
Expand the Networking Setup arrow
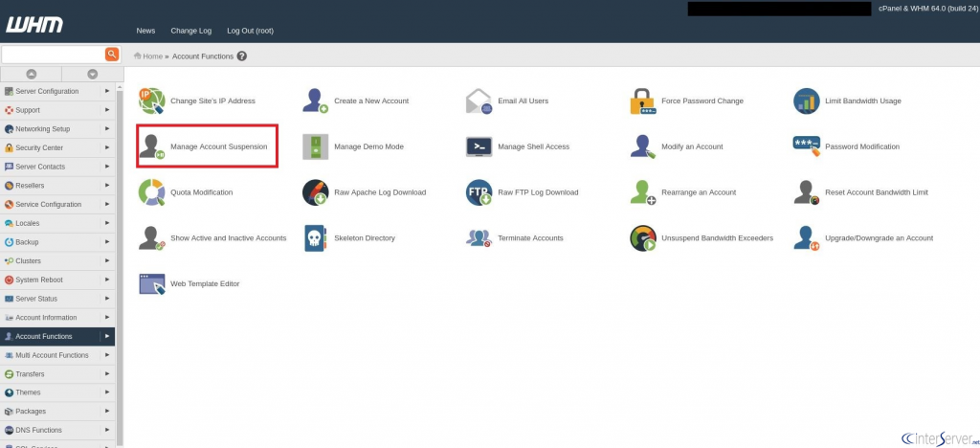pyautogui.click(x=107, y=128)
